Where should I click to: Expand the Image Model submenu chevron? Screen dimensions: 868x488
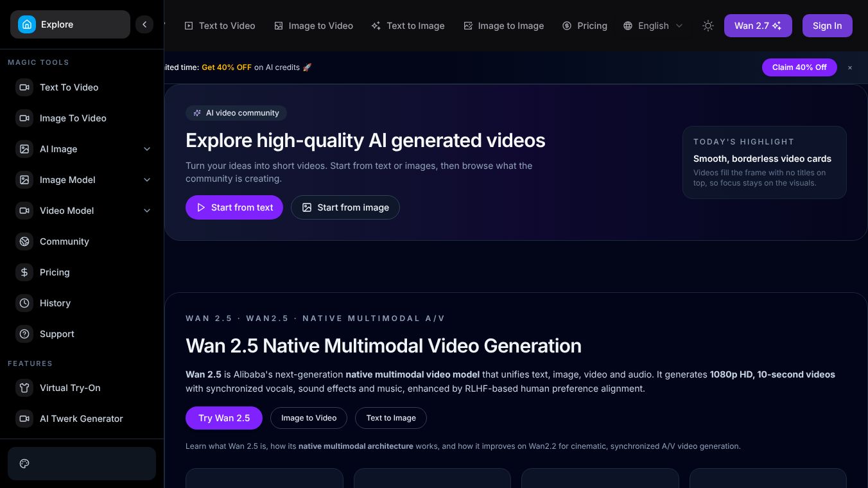(147, 180)
